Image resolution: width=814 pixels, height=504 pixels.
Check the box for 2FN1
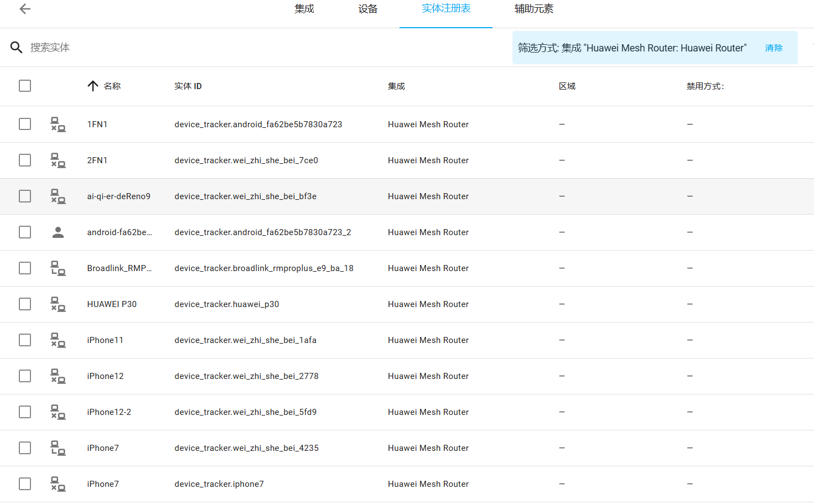pos(25,160)
